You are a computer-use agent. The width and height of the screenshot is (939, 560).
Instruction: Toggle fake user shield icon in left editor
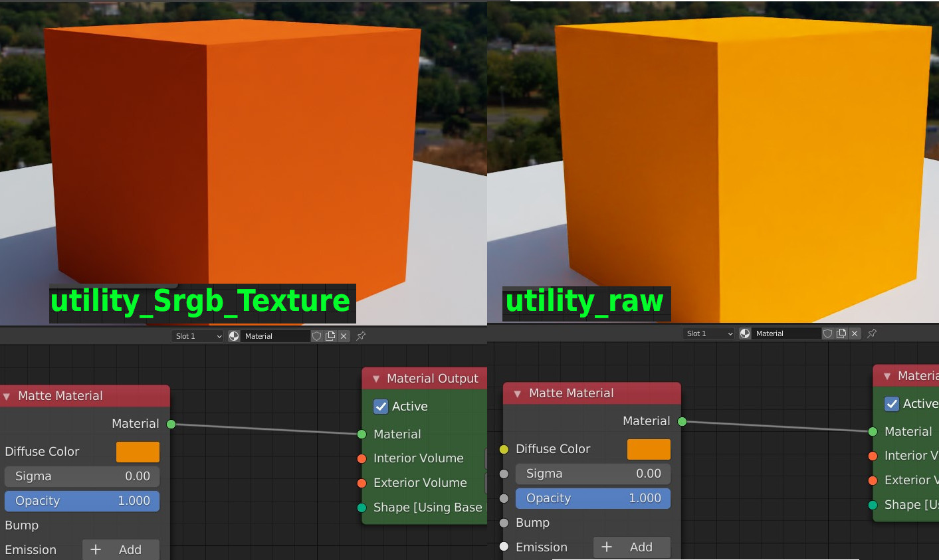(x=317, y=336)
